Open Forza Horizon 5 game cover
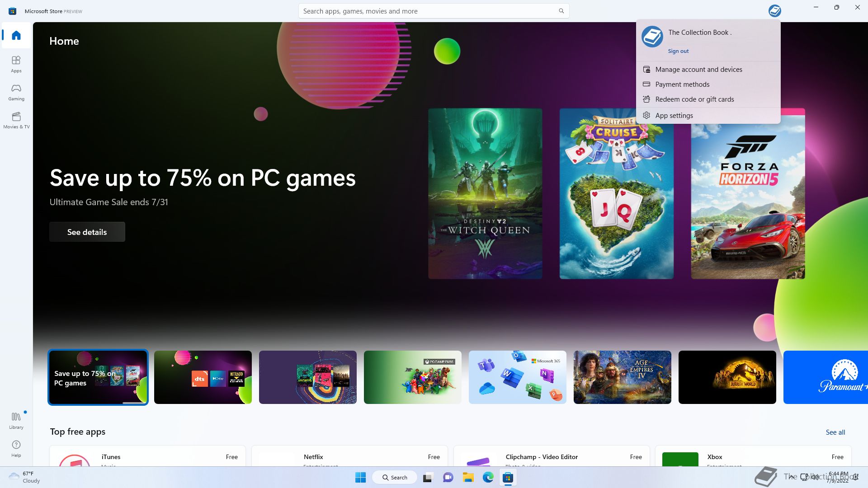This screenshot has height=488, width=868. pyautogui.click(x=748, y=193)
